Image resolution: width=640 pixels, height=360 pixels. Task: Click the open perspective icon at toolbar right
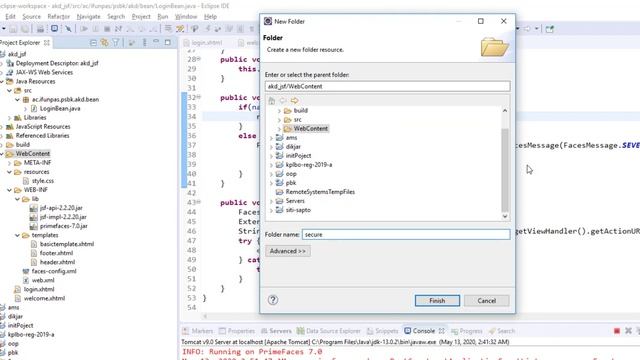550,29
